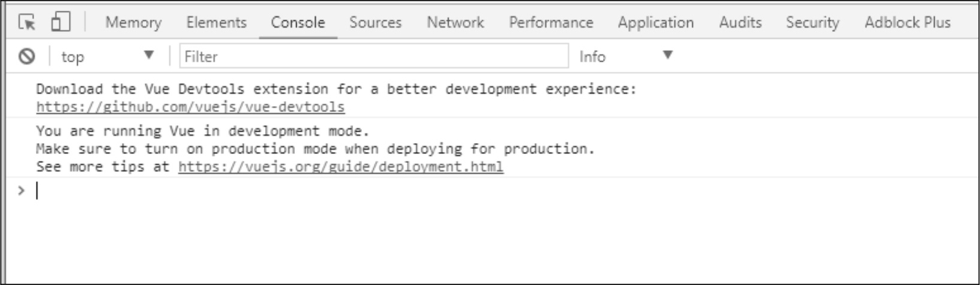Clear console with the ban icon

click(26, 56)
